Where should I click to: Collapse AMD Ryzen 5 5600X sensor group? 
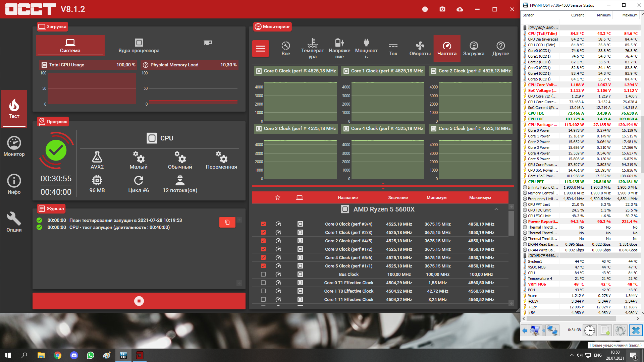(496, 209)
